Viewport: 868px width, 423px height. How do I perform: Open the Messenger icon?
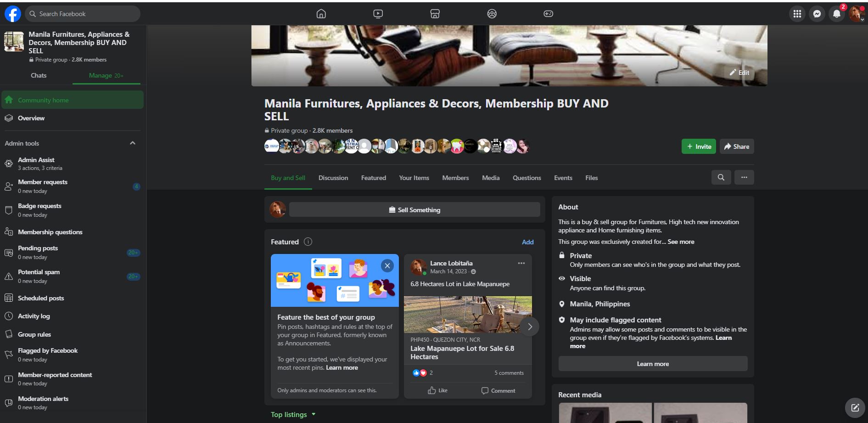[x=817, y=14]
